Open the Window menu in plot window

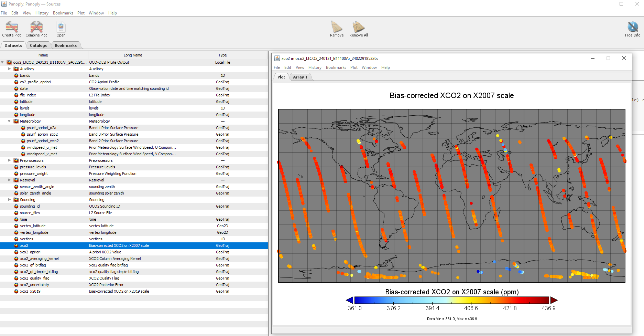point(369,67)
